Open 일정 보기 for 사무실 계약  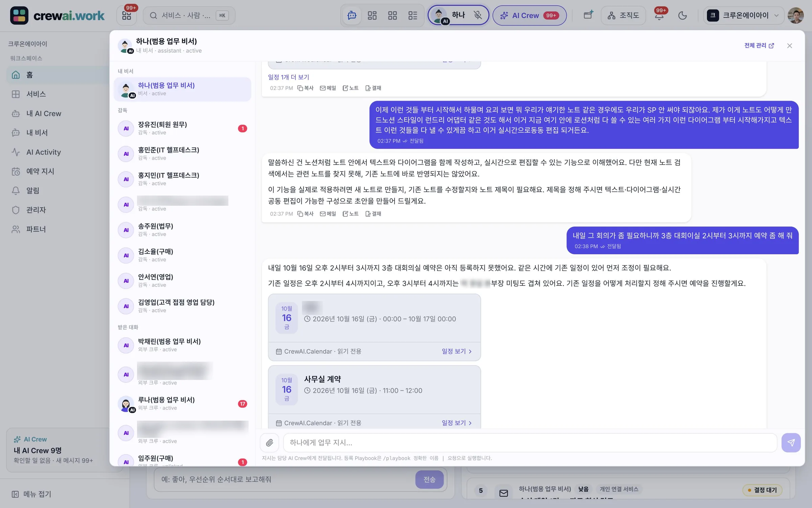click(456, 423)
